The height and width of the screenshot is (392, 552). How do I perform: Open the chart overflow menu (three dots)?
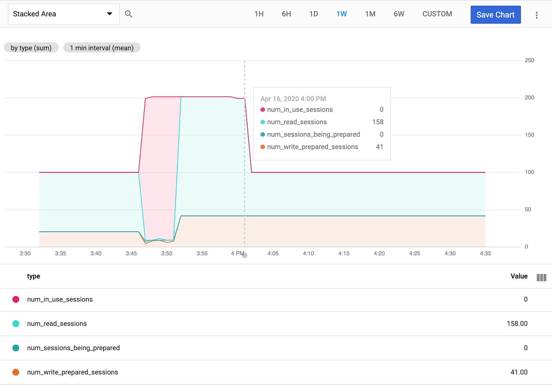point(536,14)
